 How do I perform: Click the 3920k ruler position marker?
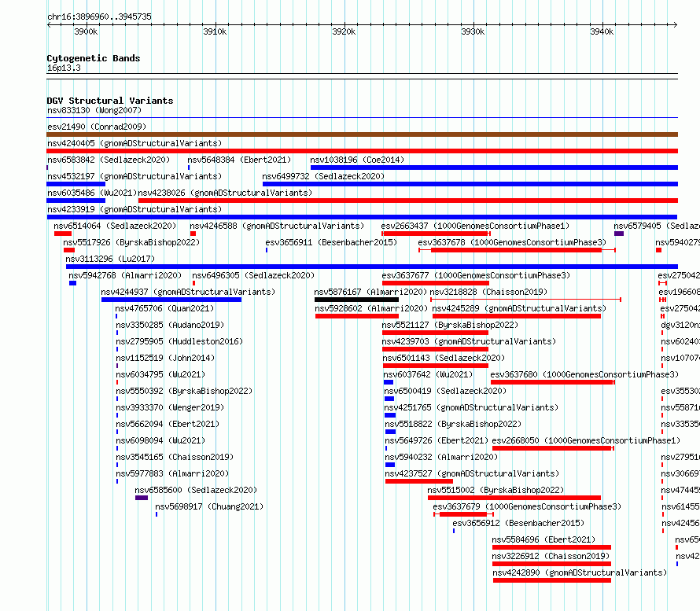coord(344,31)
